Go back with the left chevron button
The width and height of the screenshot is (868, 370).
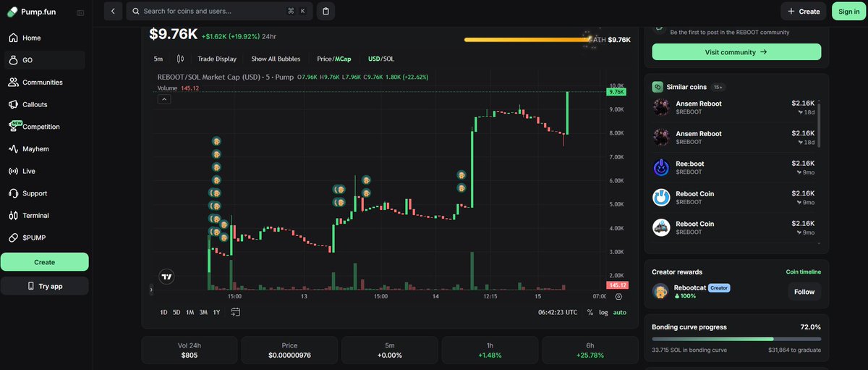(x=113, y=12)
